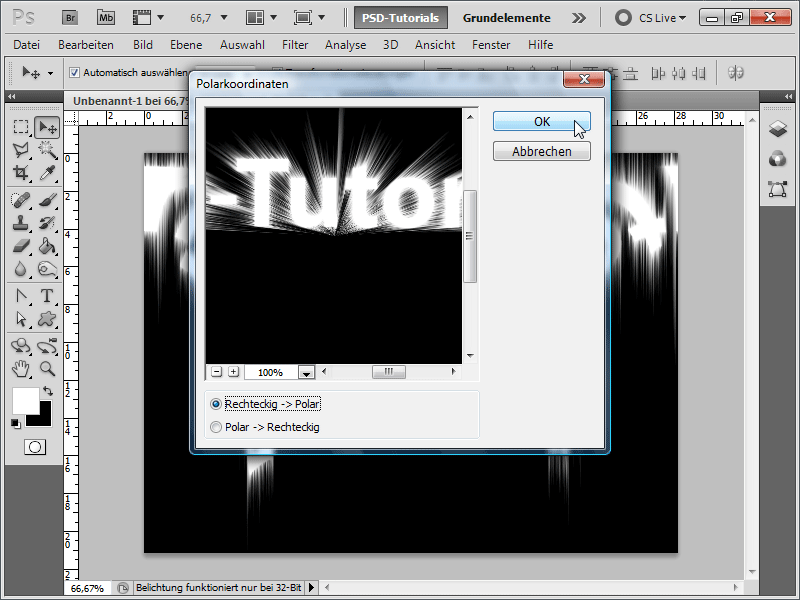Select the Blur tool
The height and width of the screenshot is (600, 800).
[x=21, y=269]
